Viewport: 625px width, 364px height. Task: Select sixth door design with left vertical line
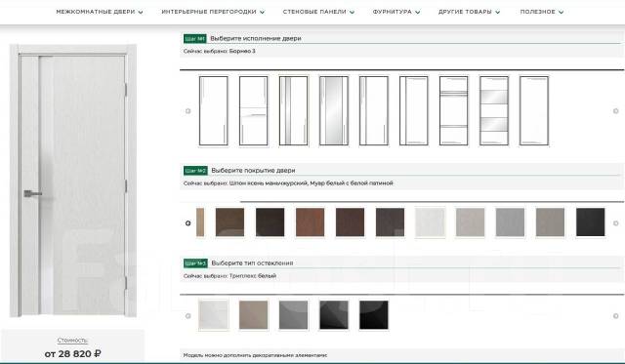(x=414, y=110)
